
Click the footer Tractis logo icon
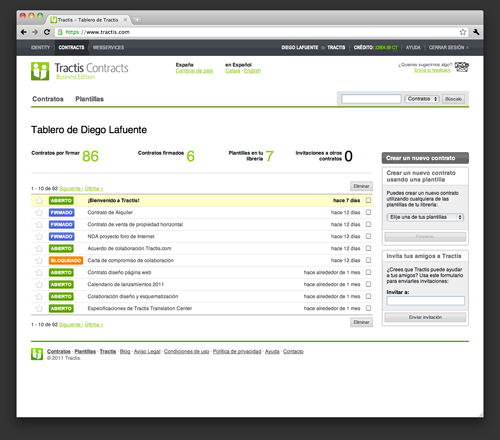pos(37,354)
